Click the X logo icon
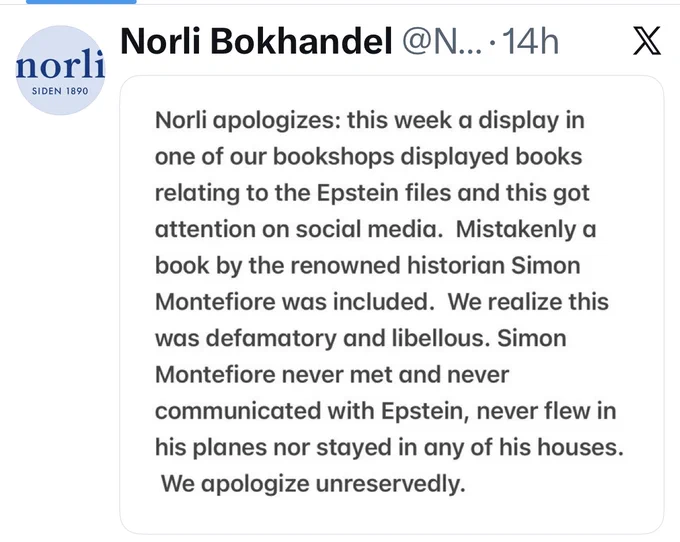Image resolution: width=680 pixels, height=542 pixels. [647, 41]
